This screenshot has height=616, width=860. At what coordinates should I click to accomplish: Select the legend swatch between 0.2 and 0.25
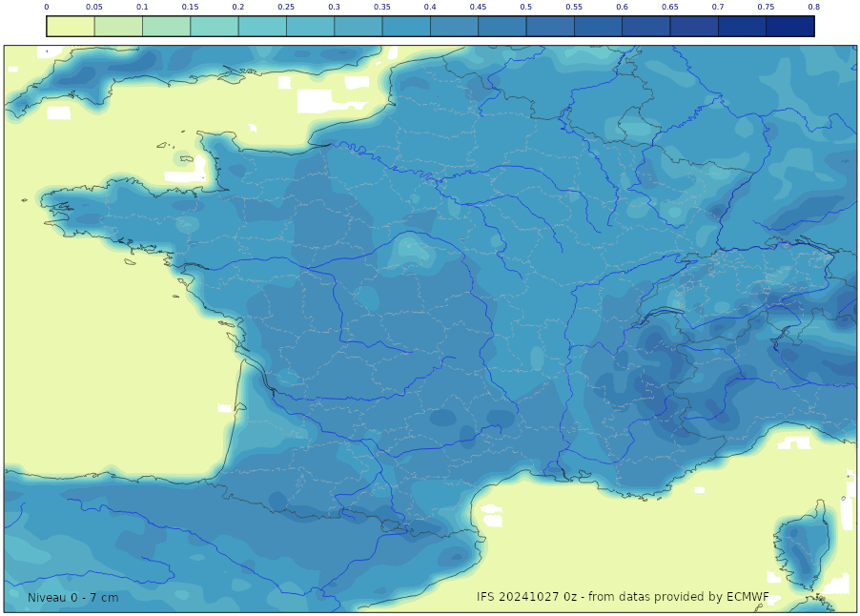click(262, 26)
